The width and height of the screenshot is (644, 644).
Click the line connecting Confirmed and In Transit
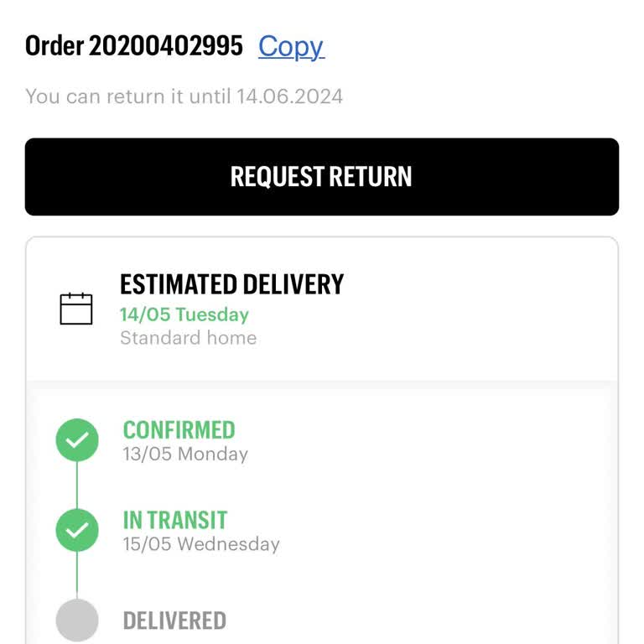(x=77, y=485)
